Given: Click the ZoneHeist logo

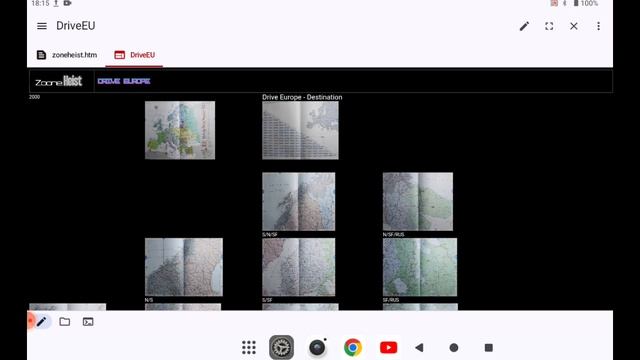Looking at the screenshot, I should (x=58, y=81).
